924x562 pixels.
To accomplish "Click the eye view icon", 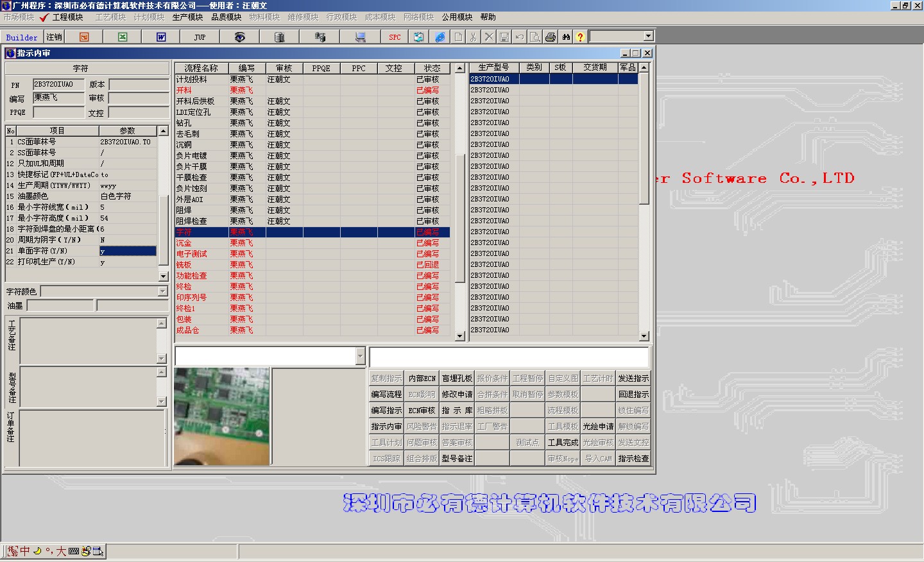I will coord(239,37).
